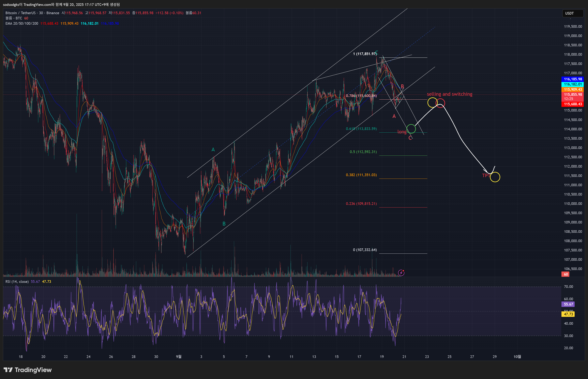This screenshot has width=588, height=379.
Task: Select the EMA 20/50/100/200 indicator legend
Action: pos(22,23)
